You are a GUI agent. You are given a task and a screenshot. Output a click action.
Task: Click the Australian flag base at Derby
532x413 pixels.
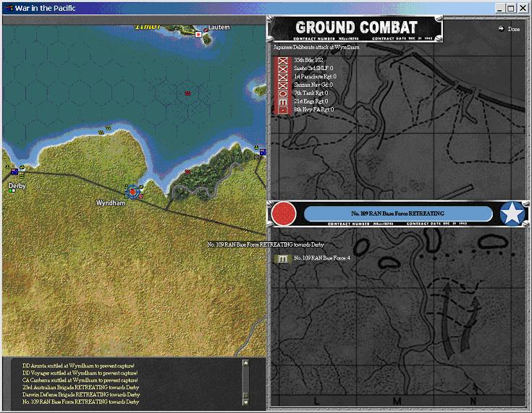click(14, 171)
